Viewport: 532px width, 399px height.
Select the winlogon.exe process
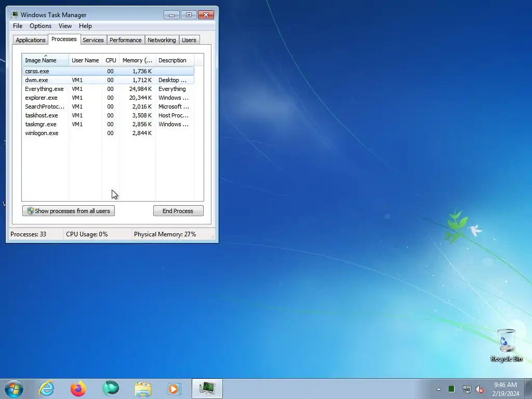[108, 133]
